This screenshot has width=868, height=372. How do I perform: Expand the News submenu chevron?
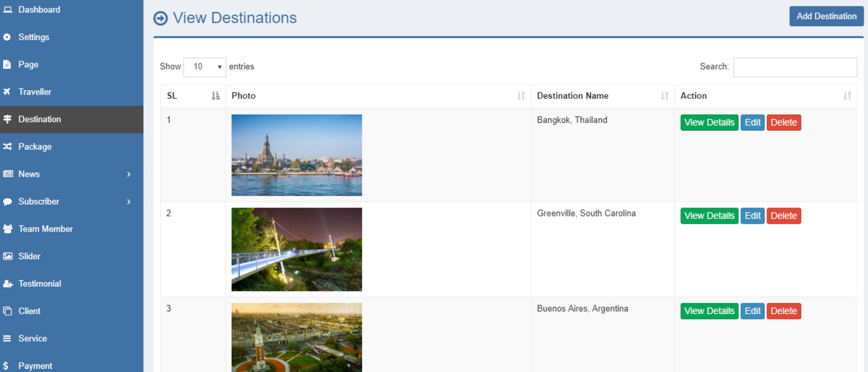[x=129, y=174]
